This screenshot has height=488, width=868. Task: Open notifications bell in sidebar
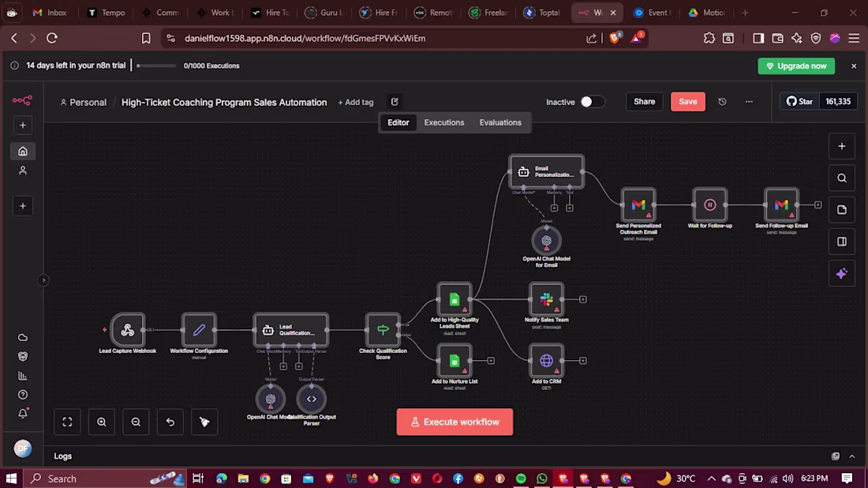pyautogui.click(x=23, y=414)
